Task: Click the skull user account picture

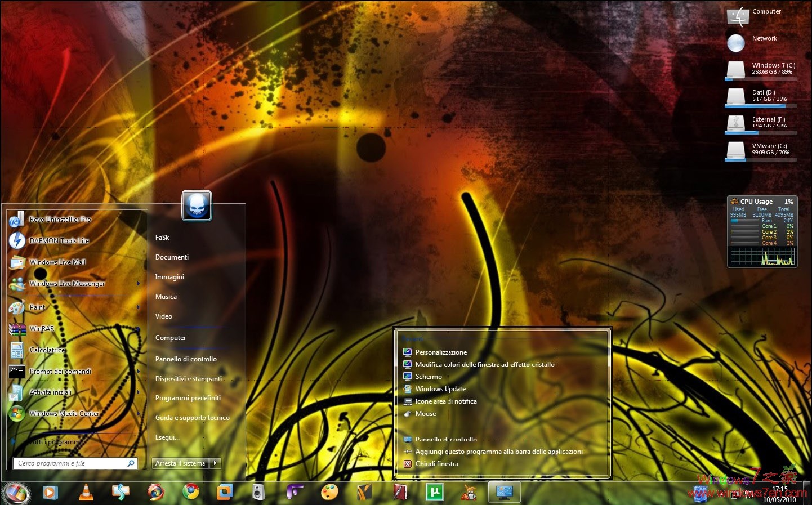Action: [197, 205]
